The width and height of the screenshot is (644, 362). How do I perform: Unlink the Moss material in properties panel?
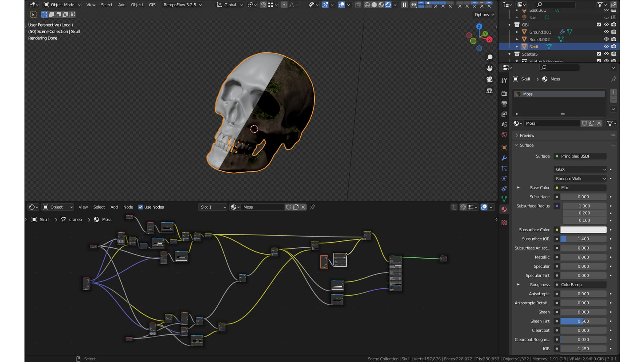(x=599, y=123)
